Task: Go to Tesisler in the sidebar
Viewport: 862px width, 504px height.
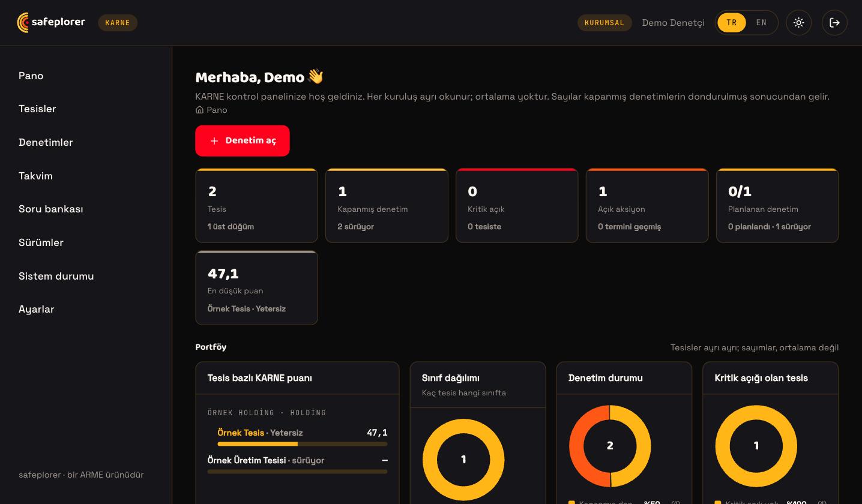Action: [37, 109]
